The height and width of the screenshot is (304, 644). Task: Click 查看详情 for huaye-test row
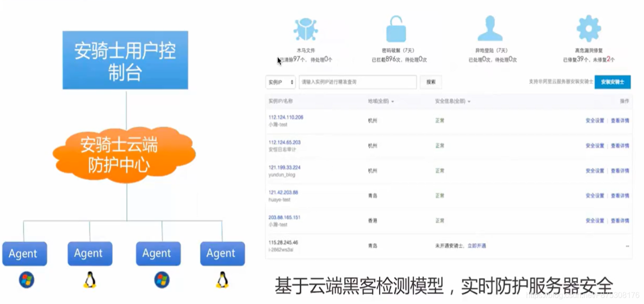(x=620, y=196)
